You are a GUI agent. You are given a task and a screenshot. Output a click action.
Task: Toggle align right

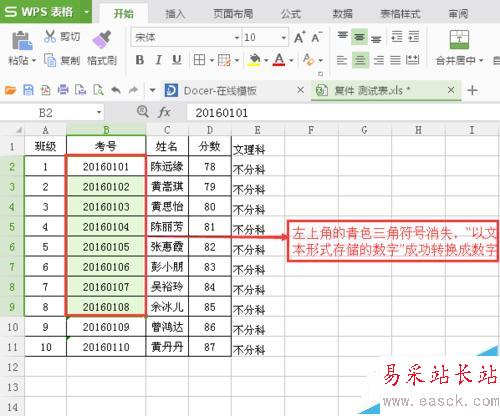(378, 60)
